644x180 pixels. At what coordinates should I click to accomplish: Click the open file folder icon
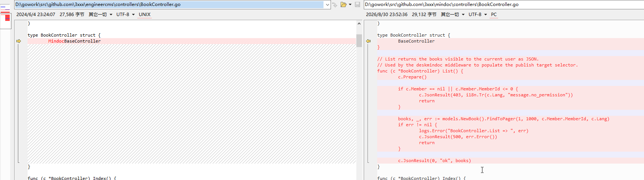click(343, 4)
